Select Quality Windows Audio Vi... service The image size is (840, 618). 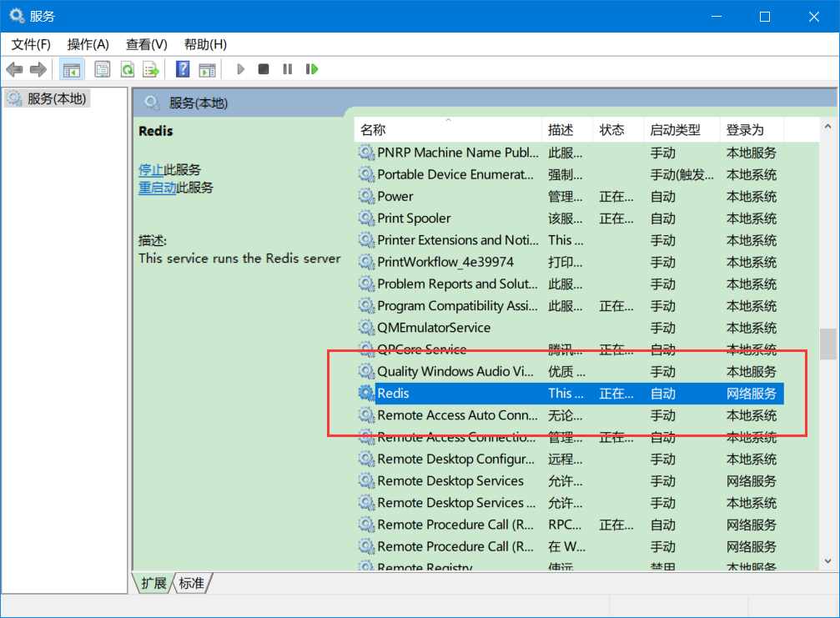click(x=571, y=371)
